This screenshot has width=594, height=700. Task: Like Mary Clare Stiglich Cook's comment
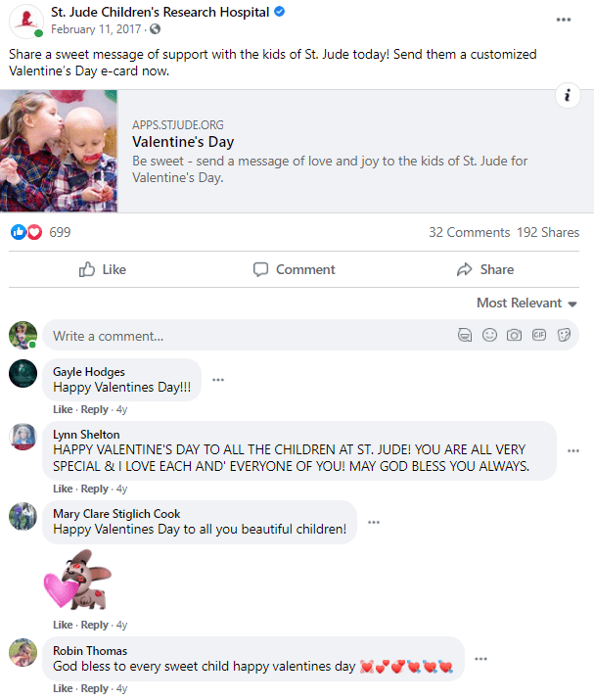point(63,625)
